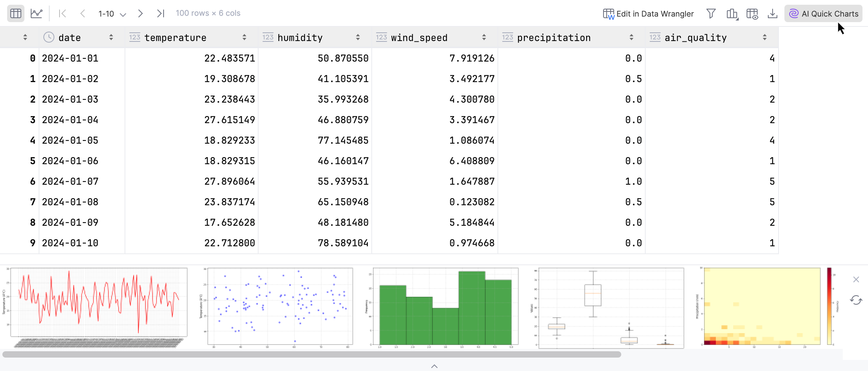Select the grid view tab
868x371 pixels.
pos(15,13)
